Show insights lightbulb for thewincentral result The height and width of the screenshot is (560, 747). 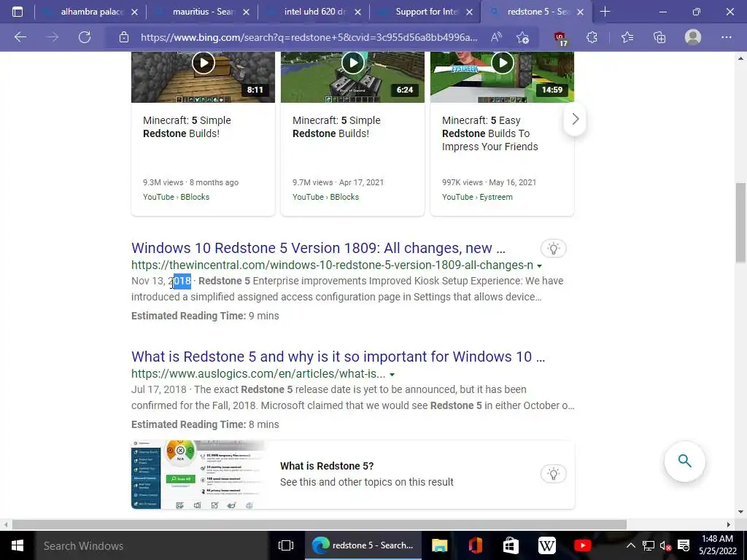[x=553, y=248]
